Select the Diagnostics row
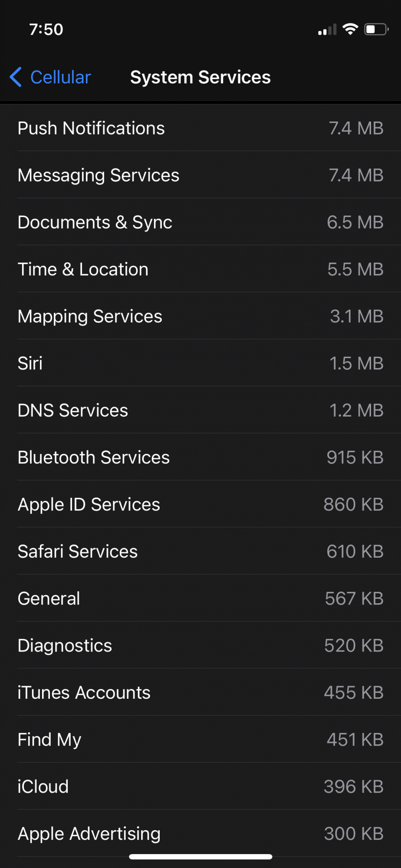The image size is (401, 868). pyautogui.click(x=200, y=646)
